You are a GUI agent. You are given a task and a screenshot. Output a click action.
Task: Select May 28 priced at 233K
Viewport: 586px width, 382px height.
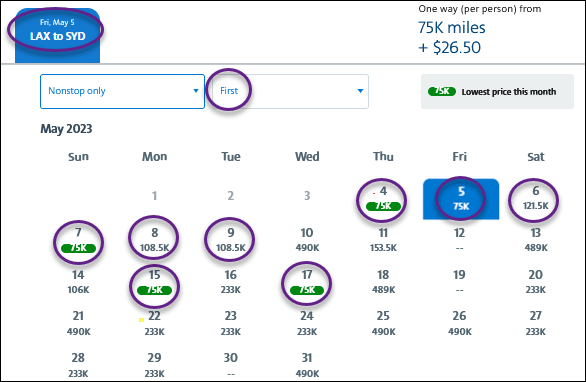[x=78, y=366]
